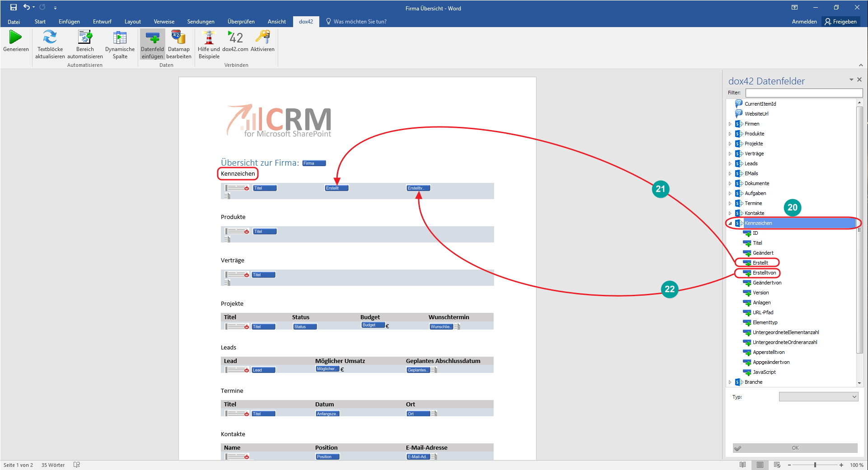The width and height of the screenshot is (868, 470).
Task: Expand the Projekte tree node
Action: click(x=730, y=144)
